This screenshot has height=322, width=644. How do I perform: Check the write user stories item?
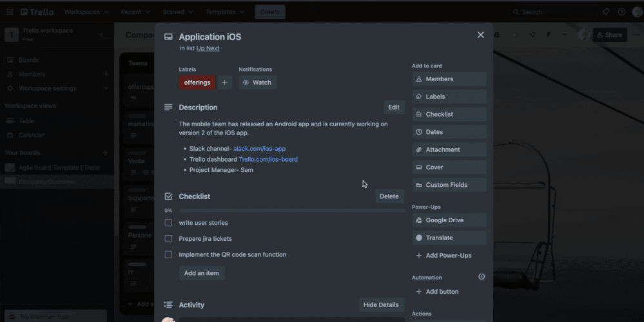168,223
